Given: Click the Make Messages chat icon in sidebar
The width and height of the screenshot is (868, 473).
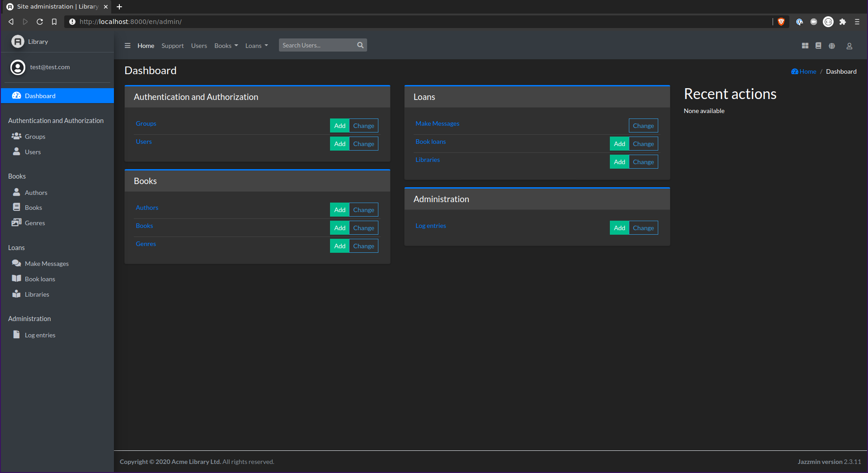Looking at the screenshot, I should [x=17, y=263].
